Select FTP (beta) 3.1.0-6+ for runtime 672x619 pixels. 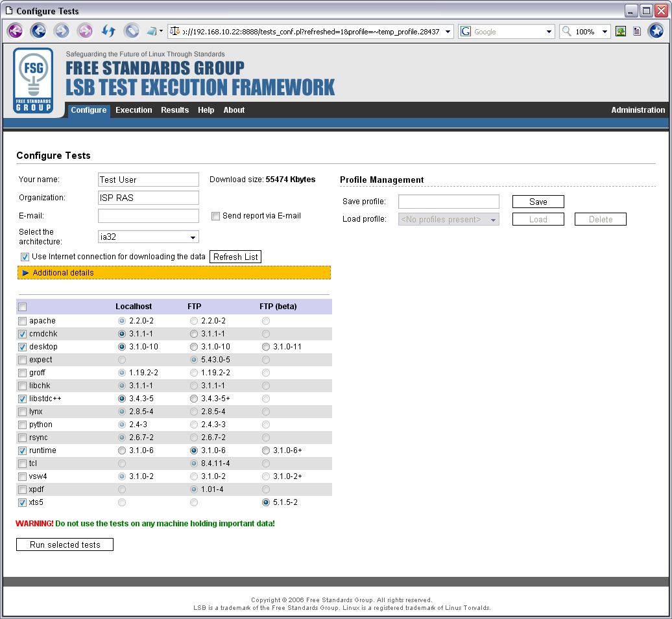click(266, 450)
